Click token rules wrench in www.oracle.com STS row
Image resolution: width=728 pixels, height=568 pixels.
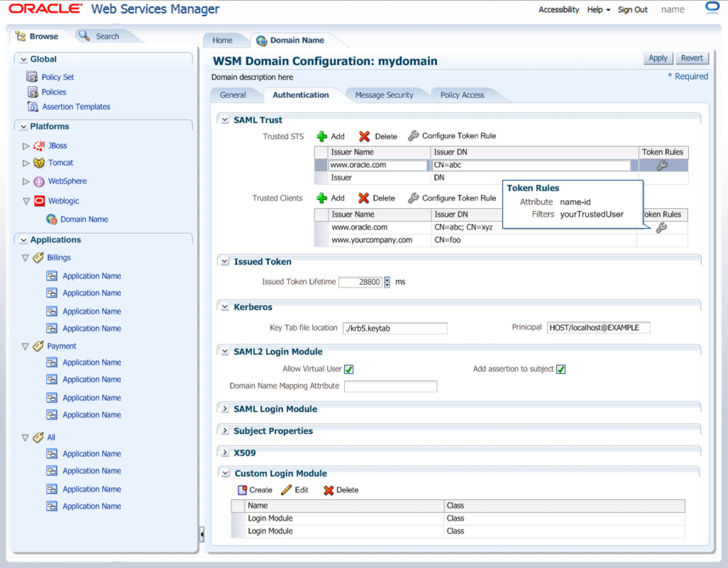pos(662,165)
